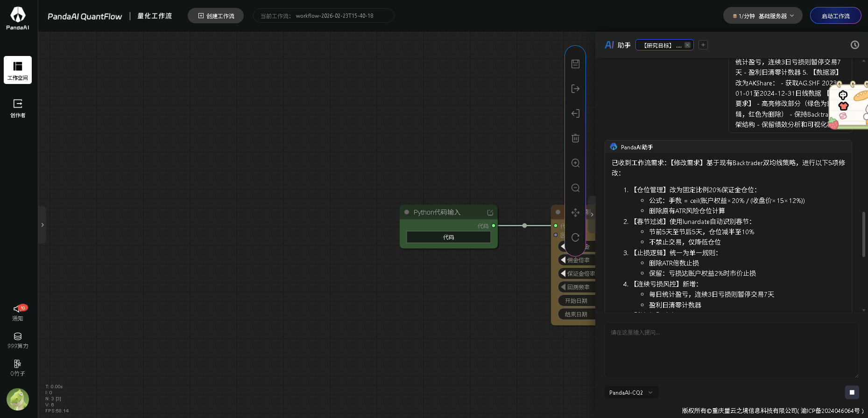Click the shirt skin icon on input widget

point(843,106)
